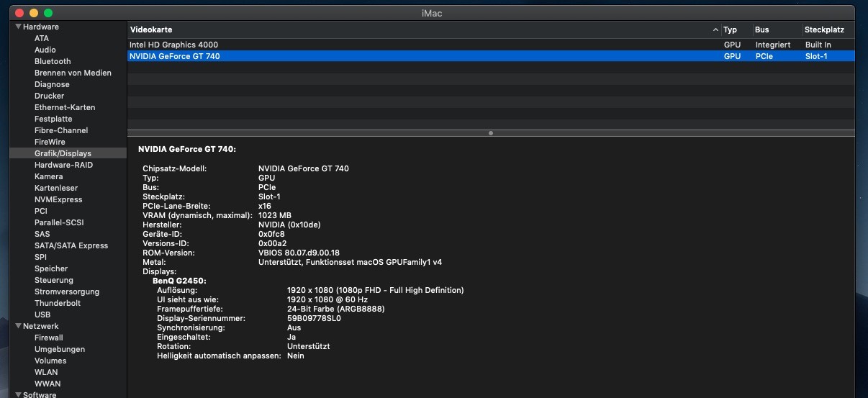Select FireWire in the sidebar
Viewport: 868px width, 398px height.
click(50, 142)
